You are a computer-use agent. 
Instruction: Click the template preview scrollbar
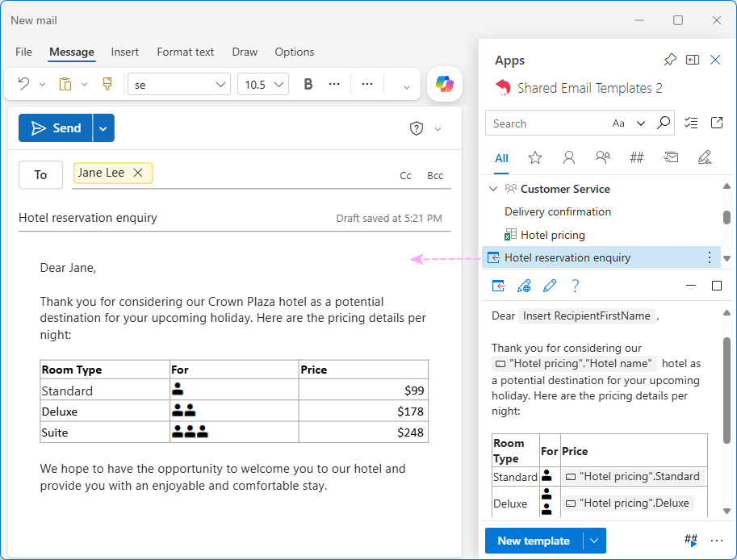tap(727, 390)
